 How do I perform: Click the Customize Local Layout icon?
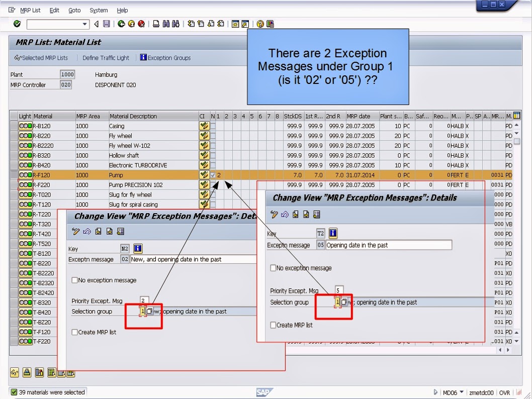pos(270,24)
